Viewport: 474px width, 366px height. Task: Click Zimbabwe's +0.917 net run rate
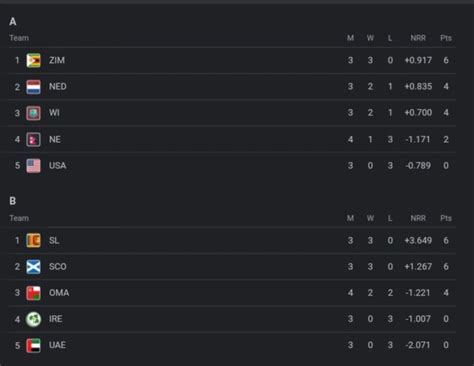(x=418, y=60)
